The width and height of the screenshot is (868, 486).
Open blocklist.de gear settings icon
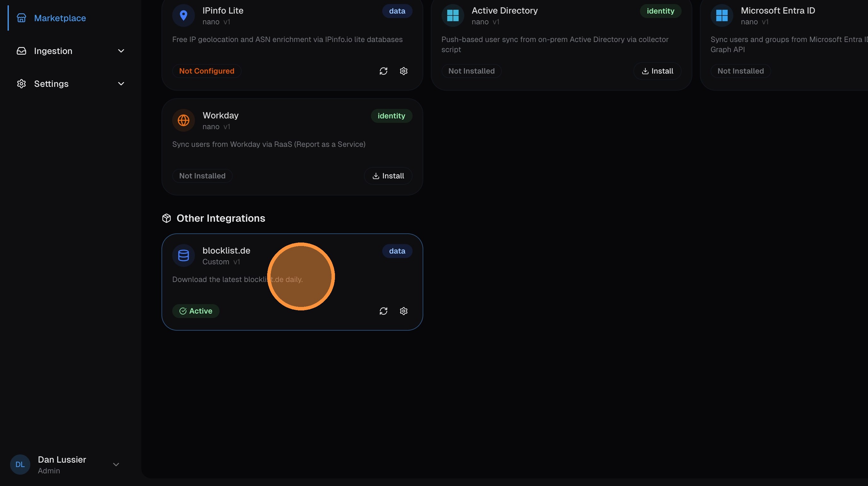pos(403,311)
